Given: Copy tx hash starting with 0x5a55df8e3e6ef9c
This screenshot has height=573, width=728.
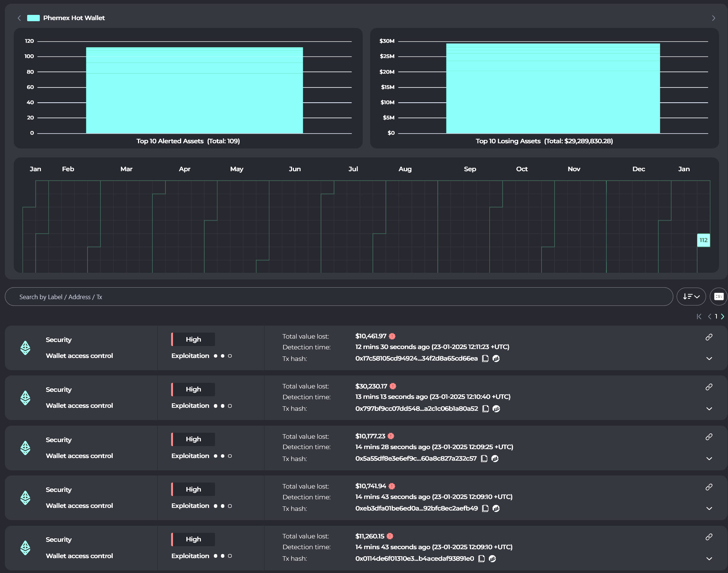Looking at the screenshot, I should 484,458.
